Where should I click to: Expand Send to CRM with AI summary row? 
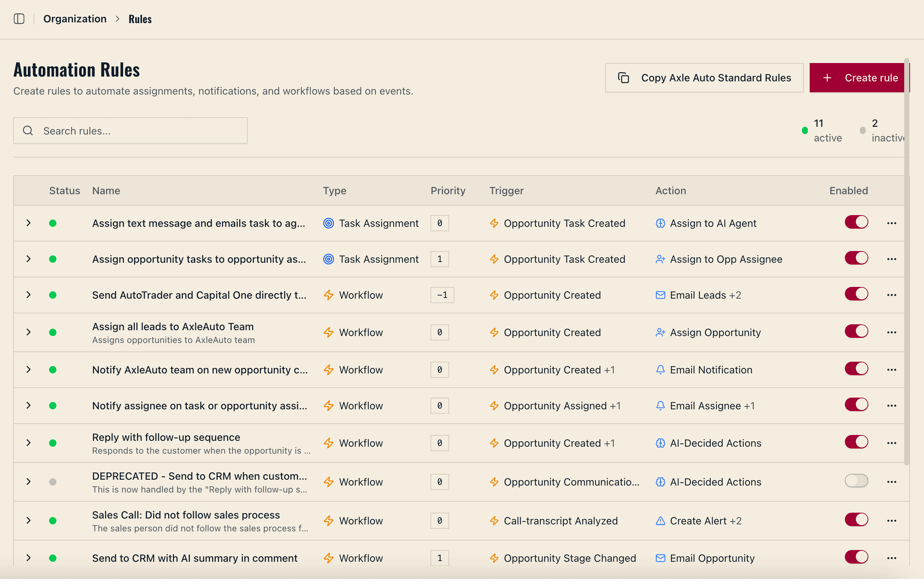click(x=28, y=558)
